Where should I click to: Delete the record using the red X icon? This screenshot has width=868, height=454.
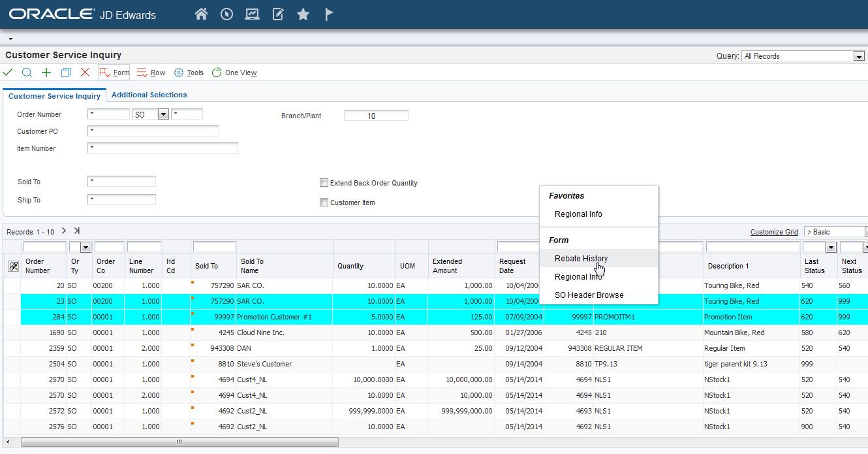click(85, 72)
